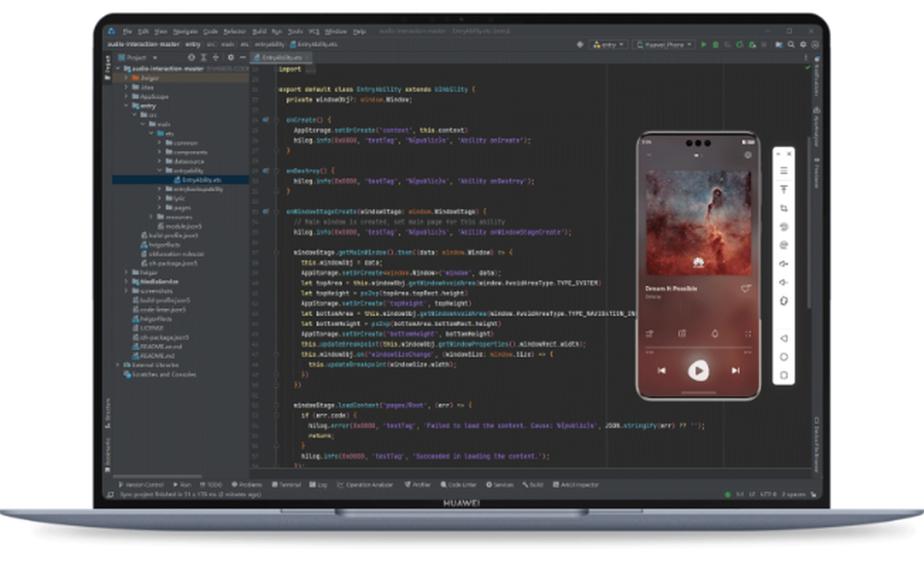The height and width of the screenshot is (565, 924).
Task: Open the TODO tool window
Action: point(211,485)
